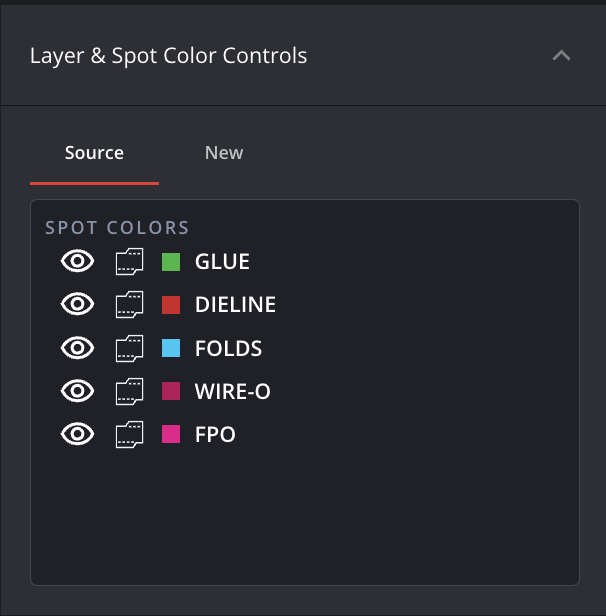Hide the FOLDS spot color
This screenshot has width=606, height=616.
pos(78,348)
